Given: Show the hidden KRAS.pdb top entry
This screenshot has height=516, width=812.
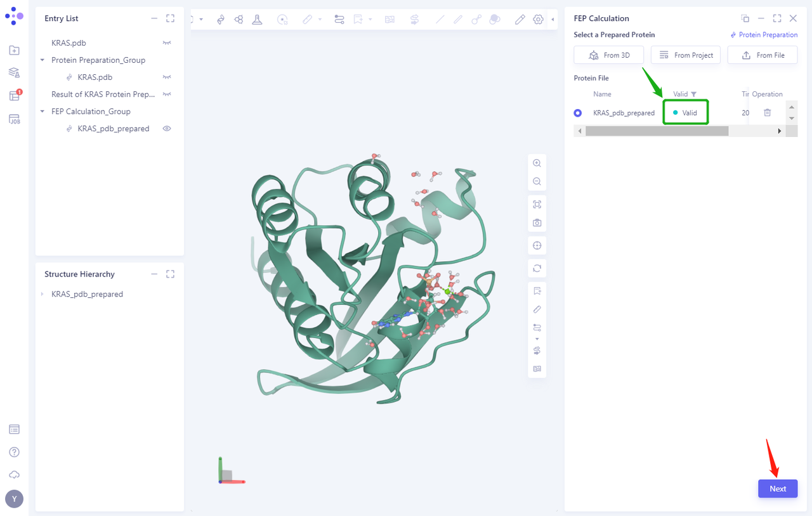Looking at the screenshot, I should [167, 43].
